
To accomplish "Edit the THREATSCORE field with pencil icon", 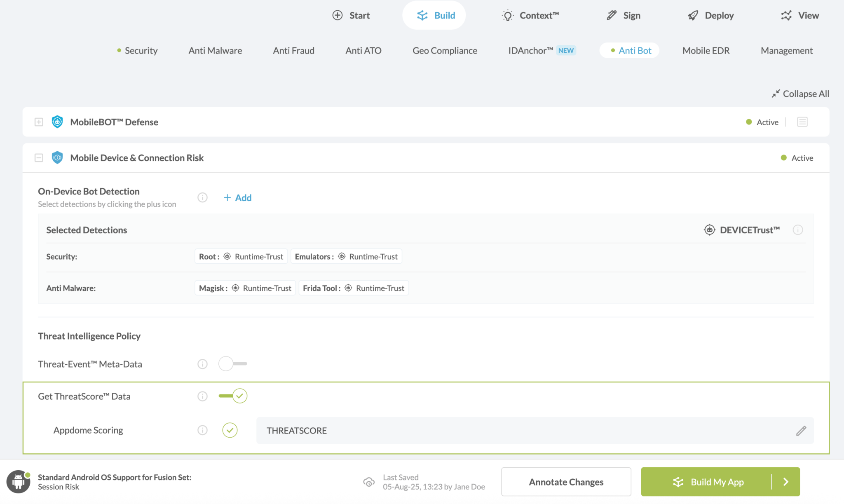I will click(801, 431).
